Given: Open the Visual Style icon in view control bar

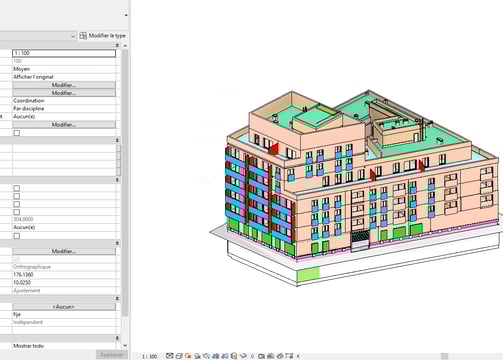Looking at the screenshot, I should (179, 356).
